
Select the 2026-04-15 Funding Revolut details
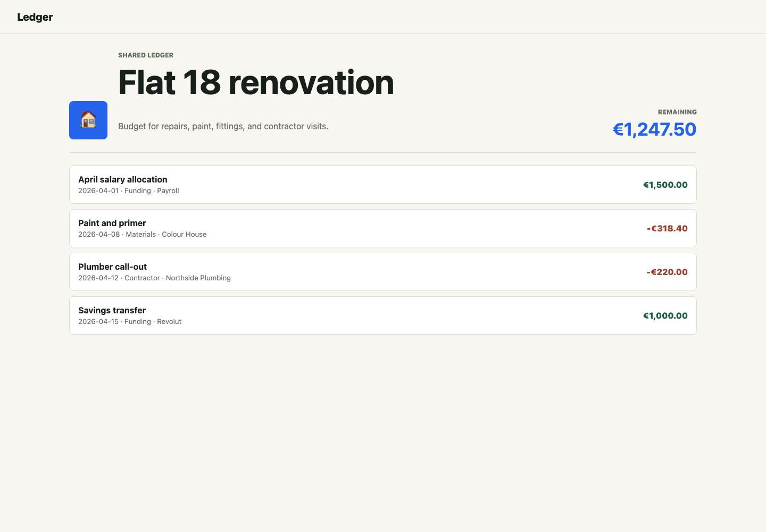(x=130, y=322)
